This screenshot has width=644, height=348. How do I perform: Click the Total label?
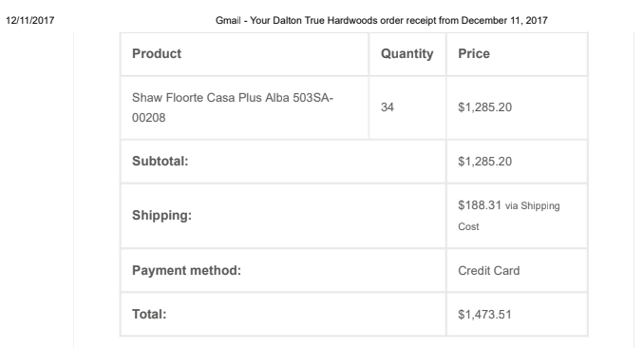149,315
